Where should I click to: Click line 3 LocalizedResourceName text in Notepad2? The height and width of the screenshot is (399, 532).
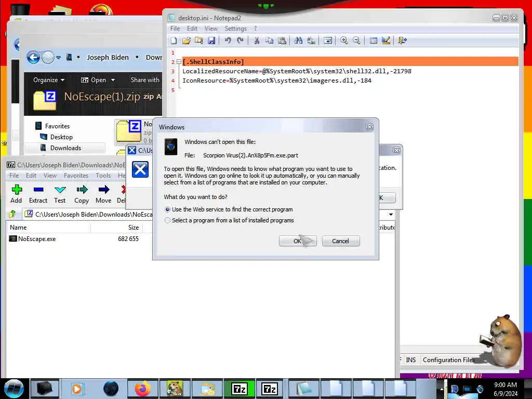(297, 71)
